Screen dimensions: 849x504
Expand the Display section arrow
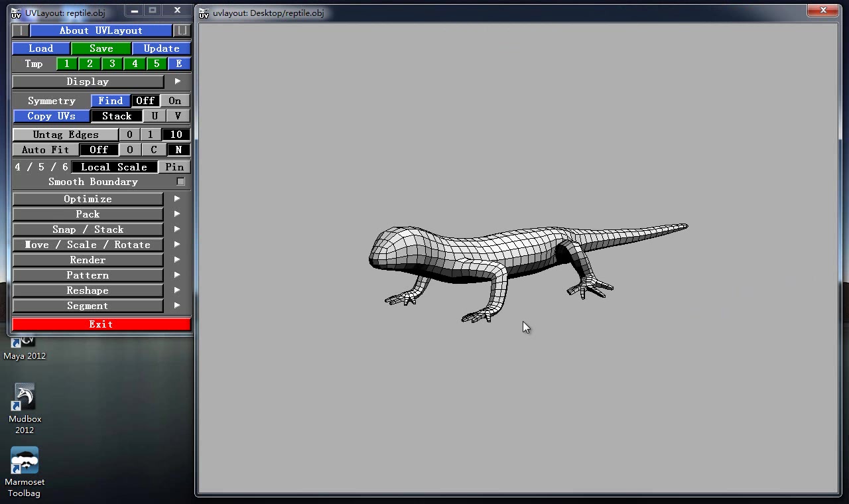click(177, 82)
